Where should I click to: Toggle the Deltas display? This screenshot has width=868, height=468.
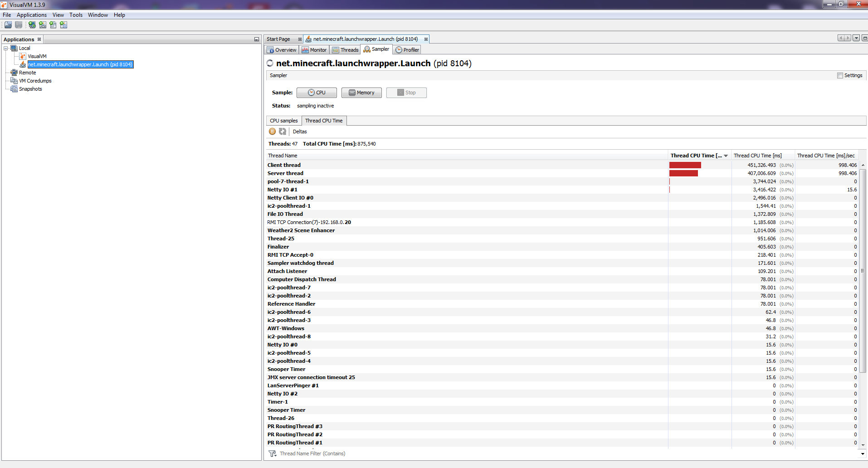point(299,132)
